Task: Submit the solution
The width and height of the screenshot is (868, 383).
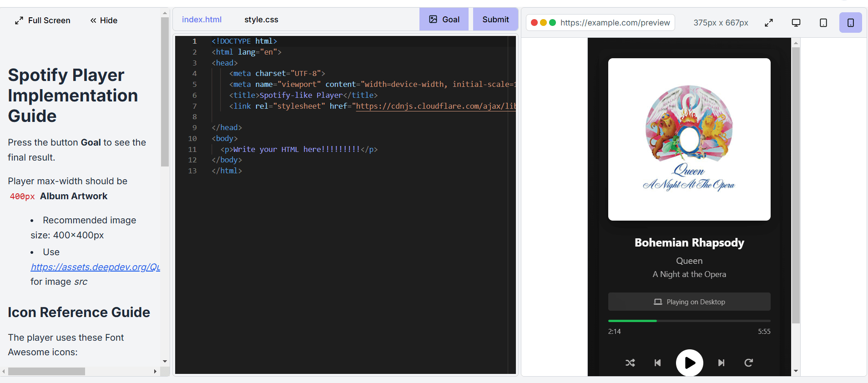Action: [x=495, y=20]
